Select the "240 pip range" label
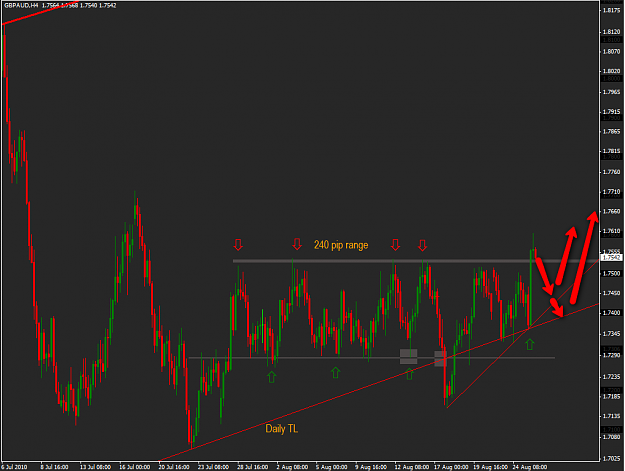625x471 pixels. pyautogui.click(x=341, y=245)
